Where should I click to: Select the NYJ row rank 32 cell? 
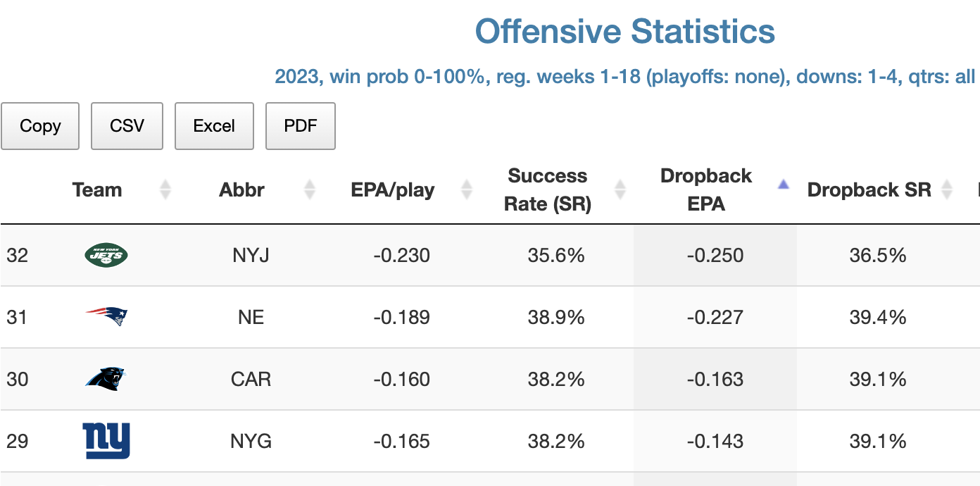coord(18,255)
